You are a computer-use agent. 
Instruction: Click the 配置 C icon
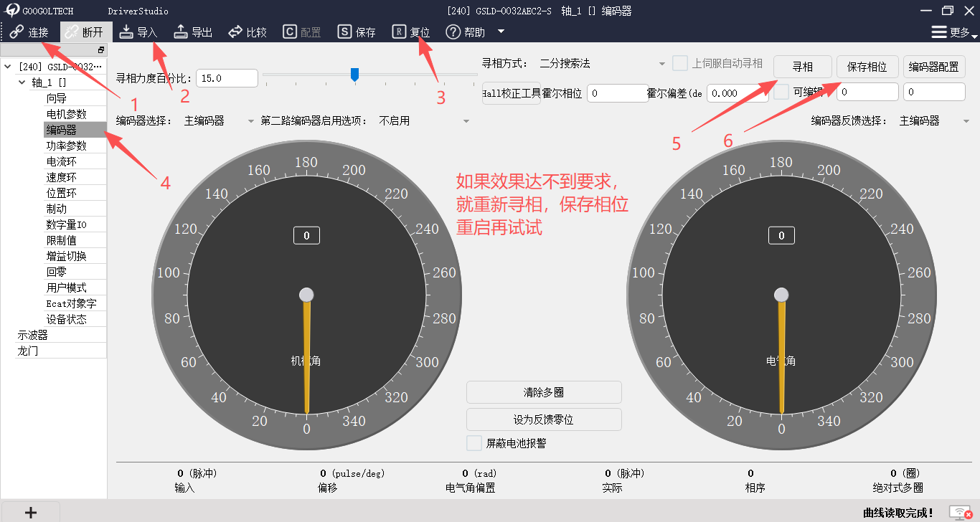click(x=290, y=32)
